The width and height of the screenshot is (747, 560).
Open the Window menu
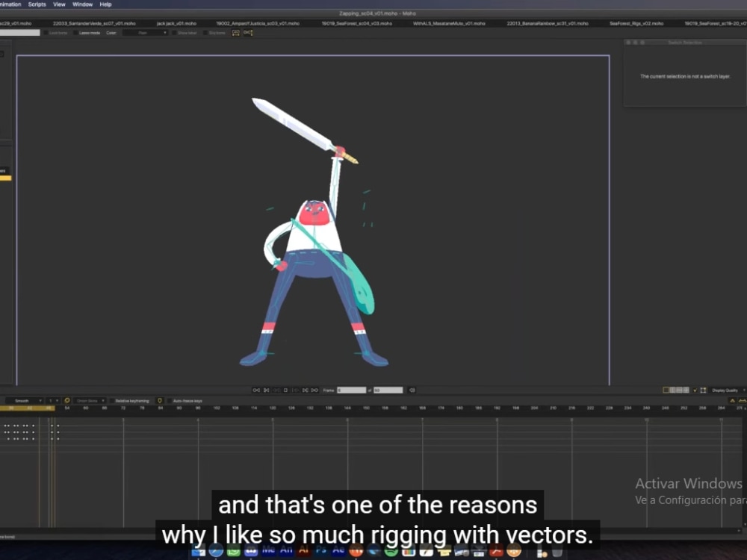coord(82,4)
